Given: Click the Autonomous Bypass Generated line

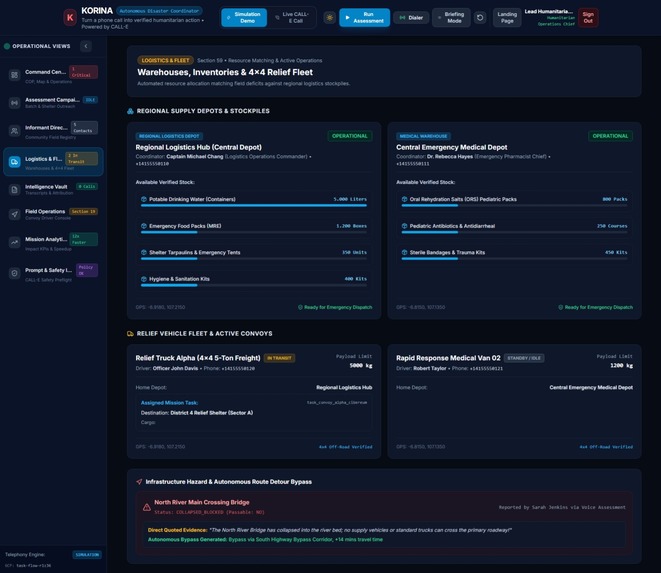Looking at the screenshot, I should [265, 540].
